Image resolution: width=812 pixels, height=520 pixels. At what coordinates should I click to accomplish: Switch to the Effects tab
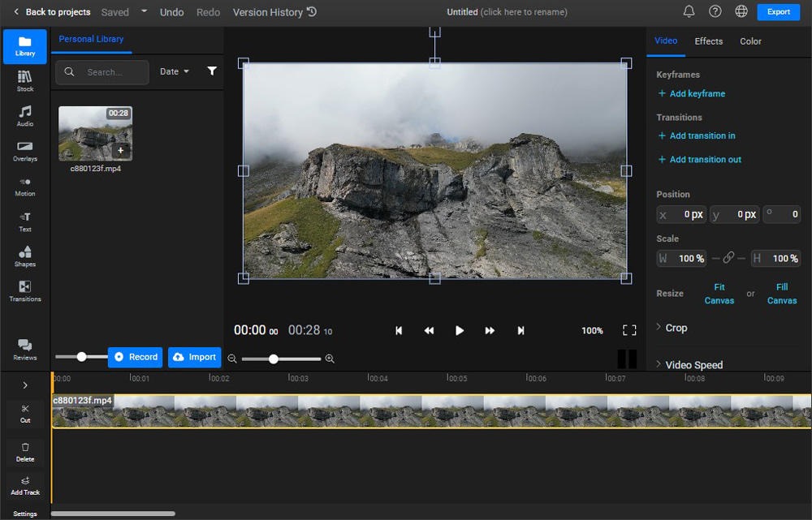click(708, 41)
